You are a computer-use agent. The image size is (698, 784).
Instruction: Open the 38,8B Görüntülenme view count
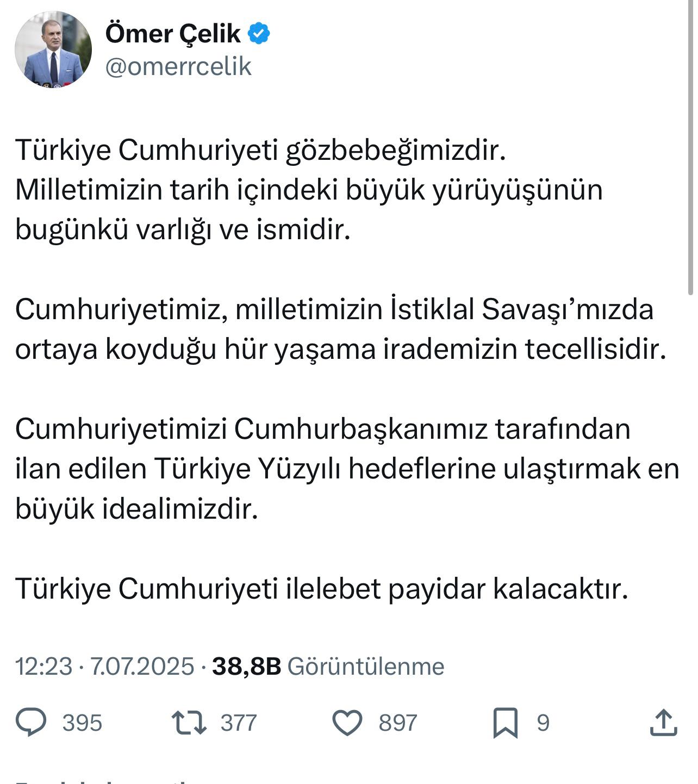point(328,667)
